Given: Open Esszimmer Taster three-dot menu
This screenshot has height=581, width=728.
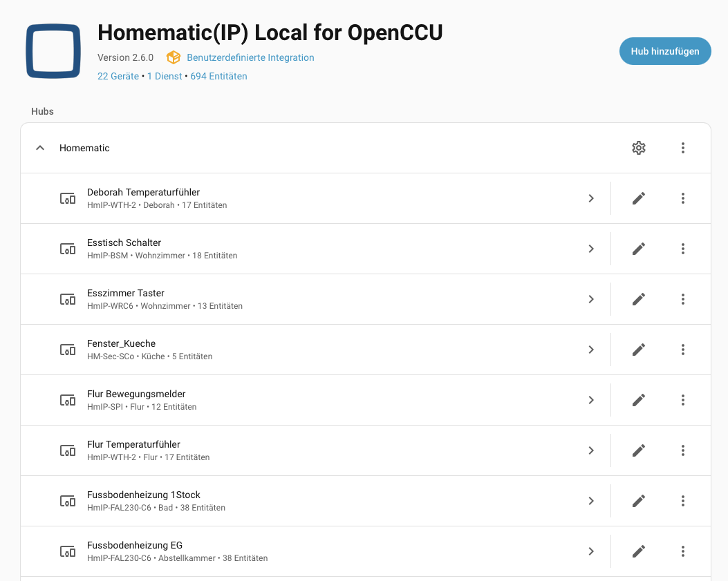Looking at the screenshot, I should click(x=683, y=299).
